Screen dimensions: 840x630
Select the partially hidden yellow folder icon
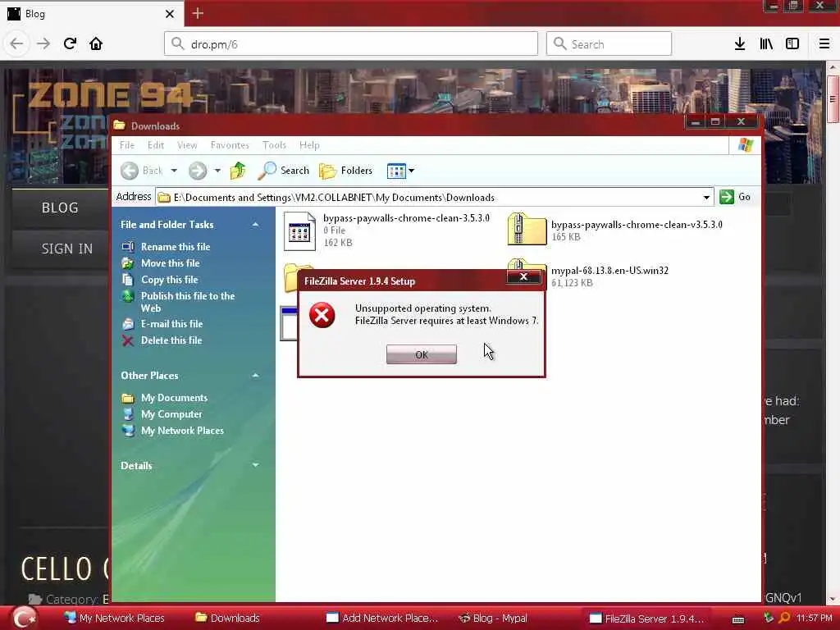(x=291, y=277)
